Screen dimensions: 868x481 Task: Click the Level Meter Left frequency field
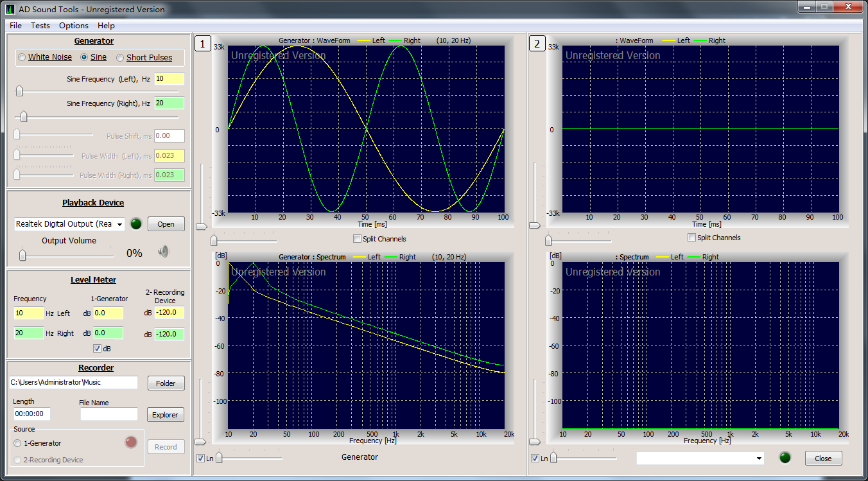tap(28, 313)
